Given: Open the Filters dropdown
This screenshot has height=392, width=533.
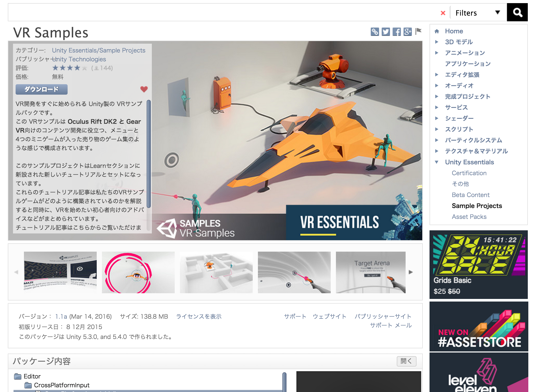Looking at the screenshot, I should click(478, 13).
